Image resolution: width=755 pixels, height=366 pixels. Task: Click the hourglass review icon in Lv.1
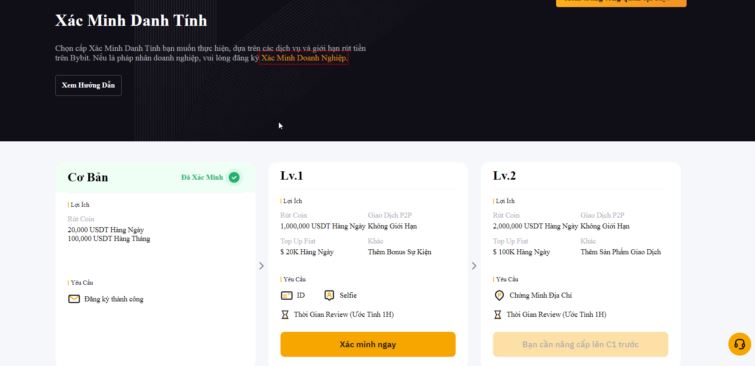(x=285, y=314)
